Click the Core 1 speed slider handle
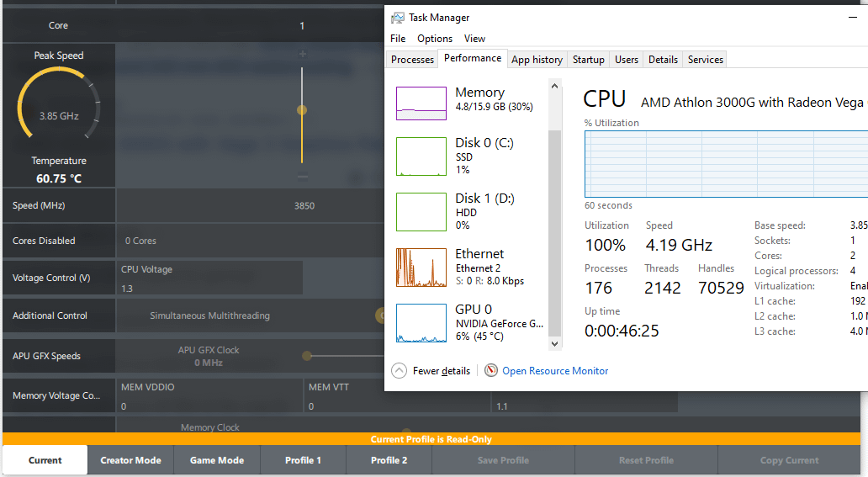The width and height of the screenshot is (868, 477). (x=302, y=109)
